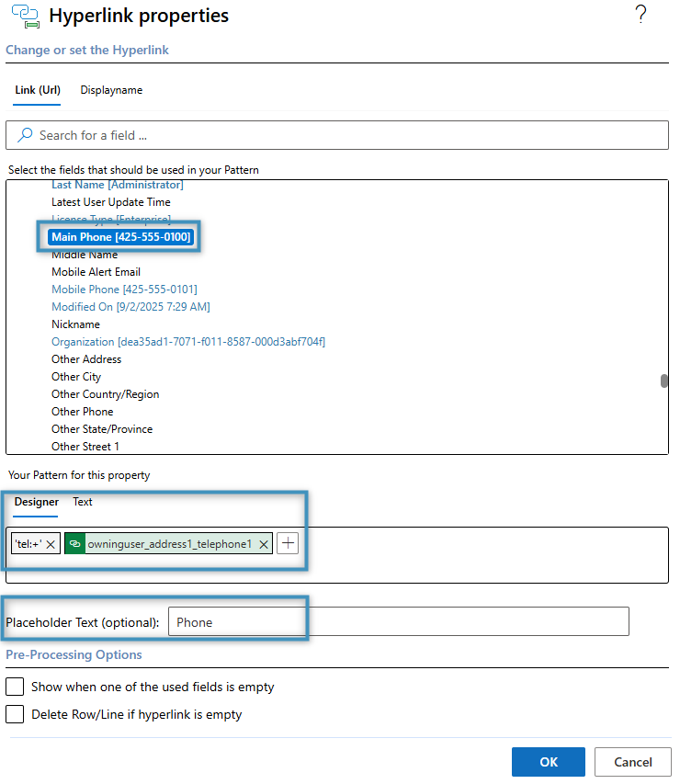Remove the 'tel:+' pattern token
Screen dimensions: 680x784
click(x=51, y=544)
